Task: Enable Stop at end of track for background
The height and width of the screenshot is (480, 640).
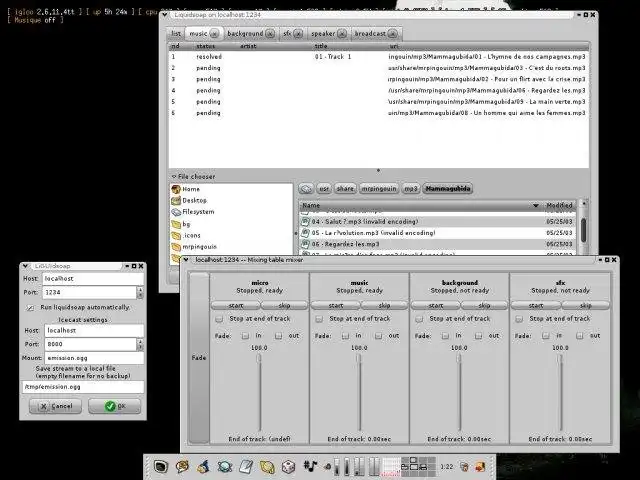Action: pyautogui.click(x=419, y=318)
